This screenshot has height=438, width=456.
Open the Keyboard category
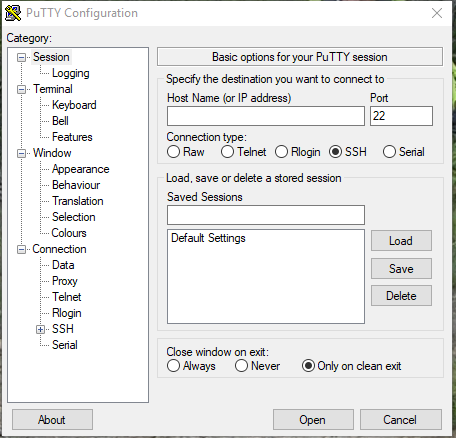click(74, 105)
